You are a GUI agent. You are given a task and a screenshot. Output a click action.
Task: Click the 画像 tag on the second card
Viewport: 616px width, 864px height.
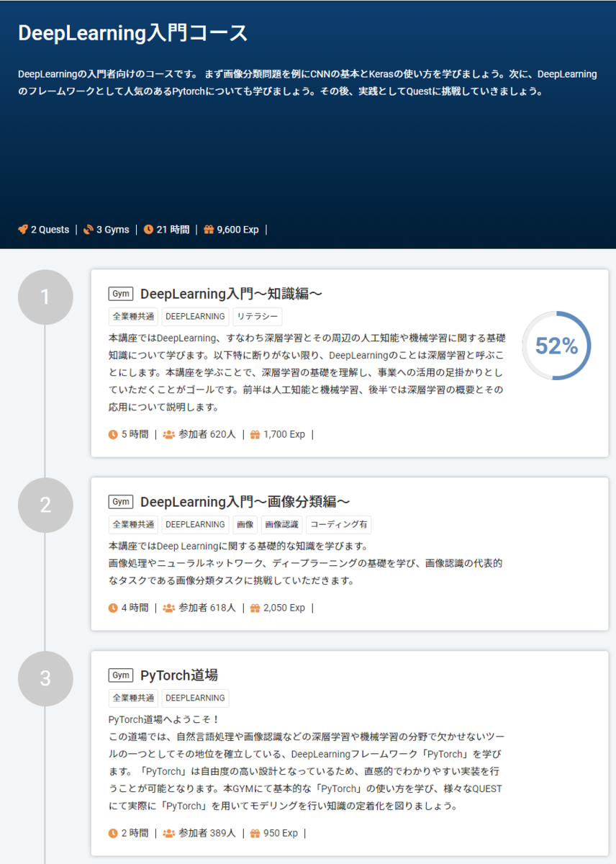[x=245, y=524]
